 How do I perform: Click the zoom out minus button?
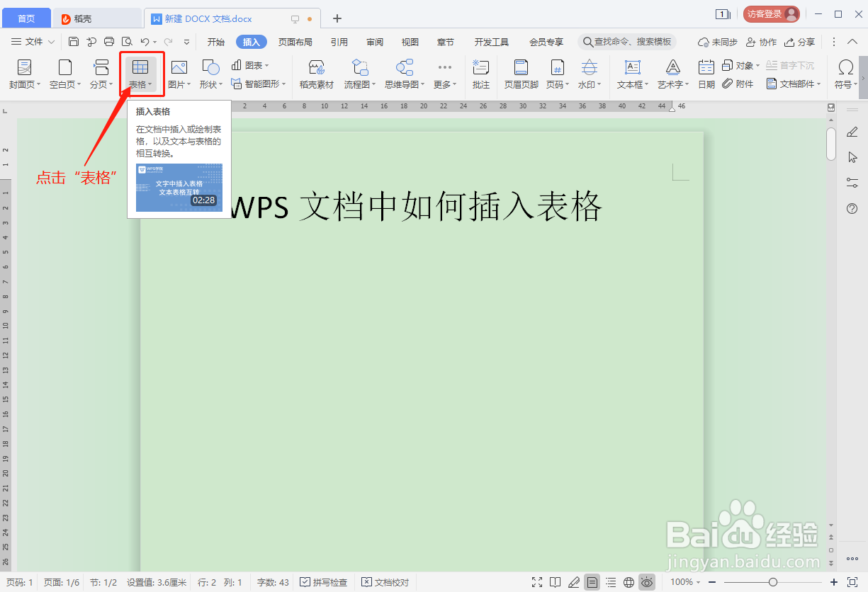(x=711, y=582)
